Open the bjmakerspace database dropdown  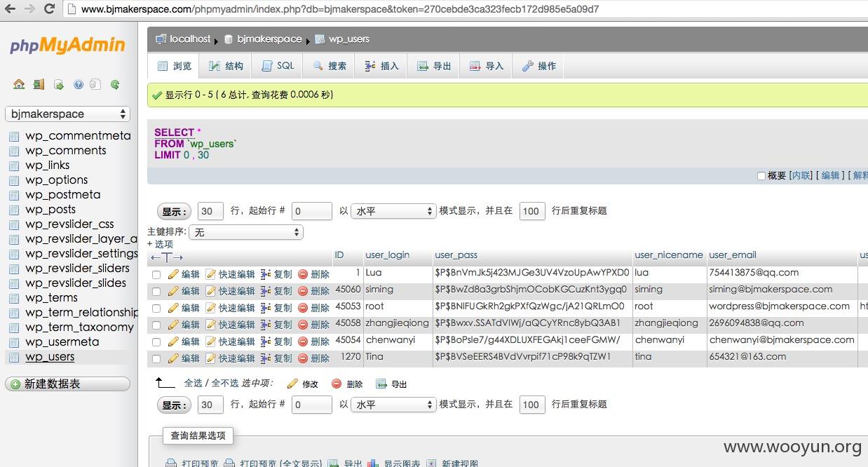point(67,114)
